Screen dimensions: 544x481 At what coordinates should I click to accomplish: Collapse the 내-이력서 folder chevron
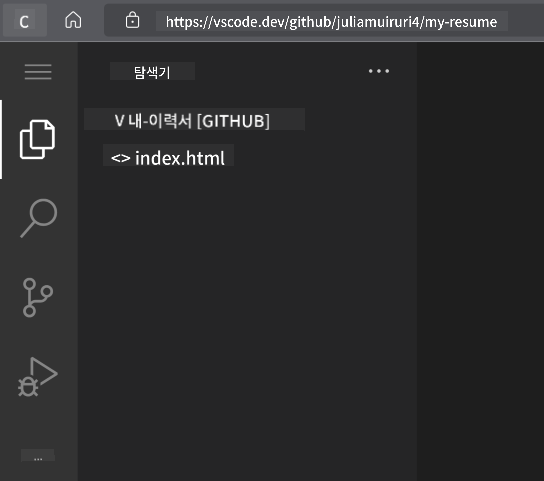coord(119,121)
